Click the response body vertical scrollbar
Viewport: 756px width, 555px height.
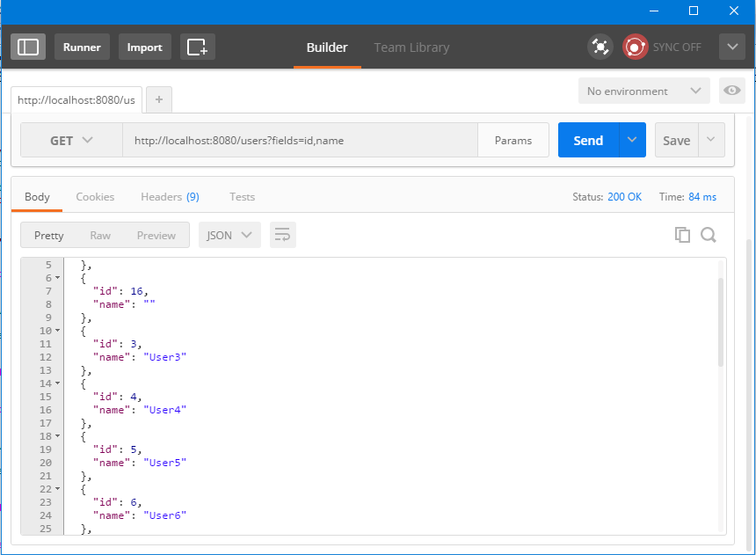click(721, 323)
